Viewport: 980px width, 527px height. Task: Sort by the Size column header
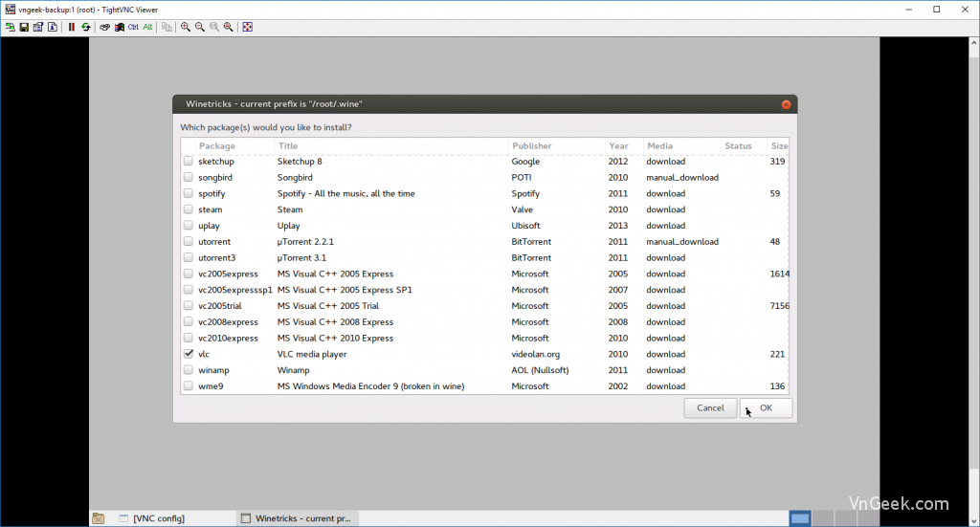pyautogui.click(x=777, y=146)
